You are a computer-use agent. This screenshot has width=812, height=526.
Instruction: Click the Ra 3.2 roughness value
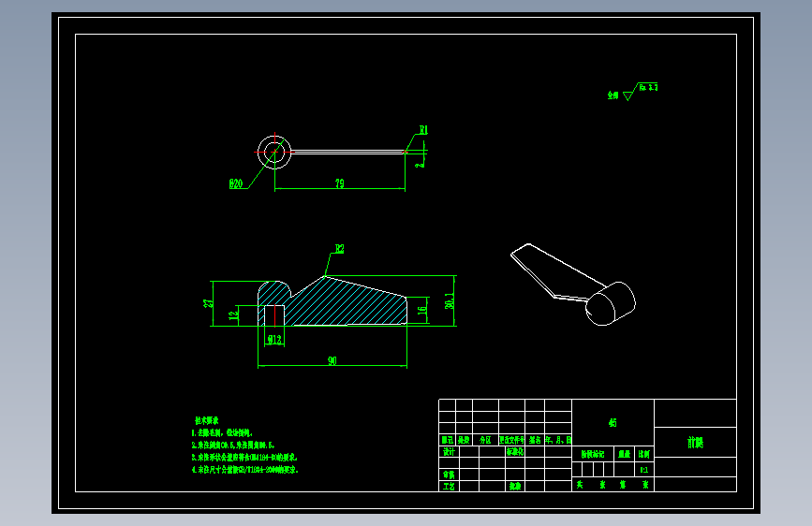click(648, 87)
